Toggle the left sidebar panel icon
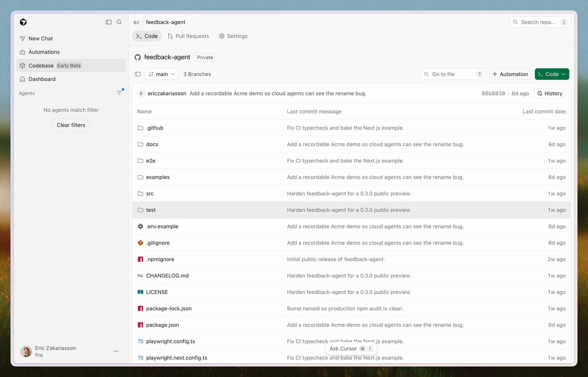588x377 pixels. tap(109, 22)
